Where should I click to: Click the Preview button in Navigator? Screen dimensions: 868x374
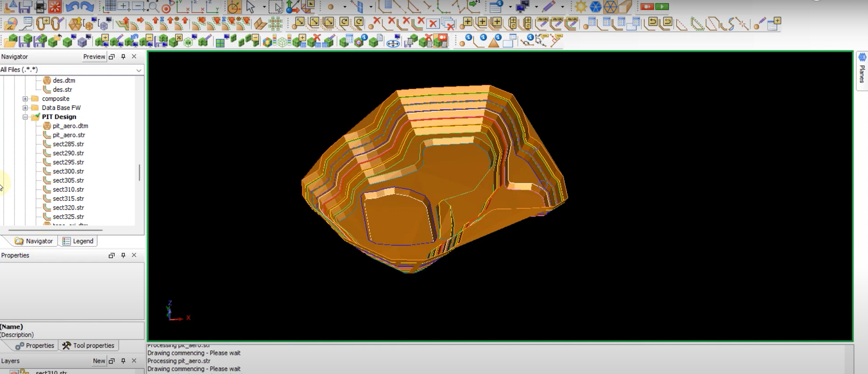94,57
